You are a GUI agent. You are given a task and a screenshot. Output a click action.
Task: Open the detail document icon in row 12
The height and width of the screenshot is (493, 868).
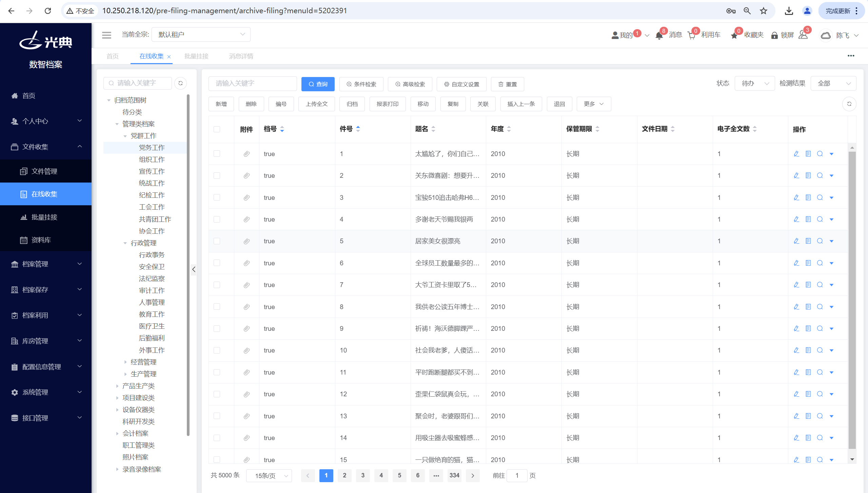[x=808, y=394]
